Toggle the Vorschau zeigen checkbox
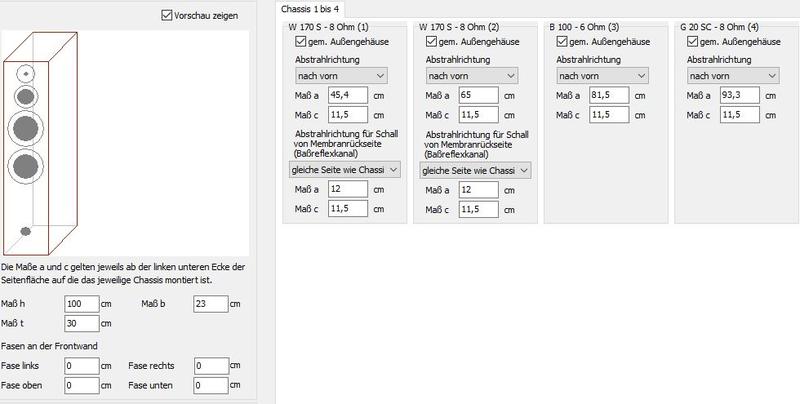This screenshot has height=404, width=800. (167, 16)
